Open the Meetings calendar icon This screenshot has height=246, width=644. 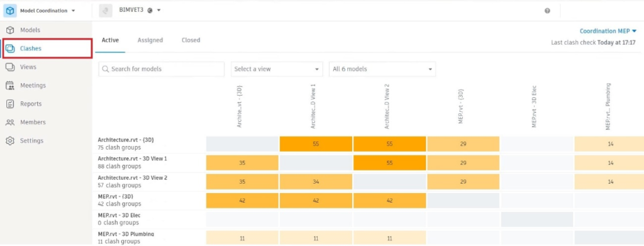(10, 86)
